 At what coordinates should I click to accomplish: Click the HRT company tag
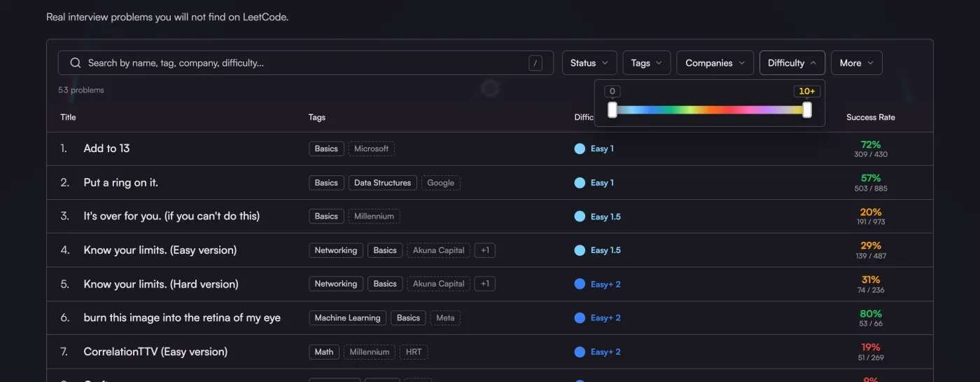click(414, 352)
